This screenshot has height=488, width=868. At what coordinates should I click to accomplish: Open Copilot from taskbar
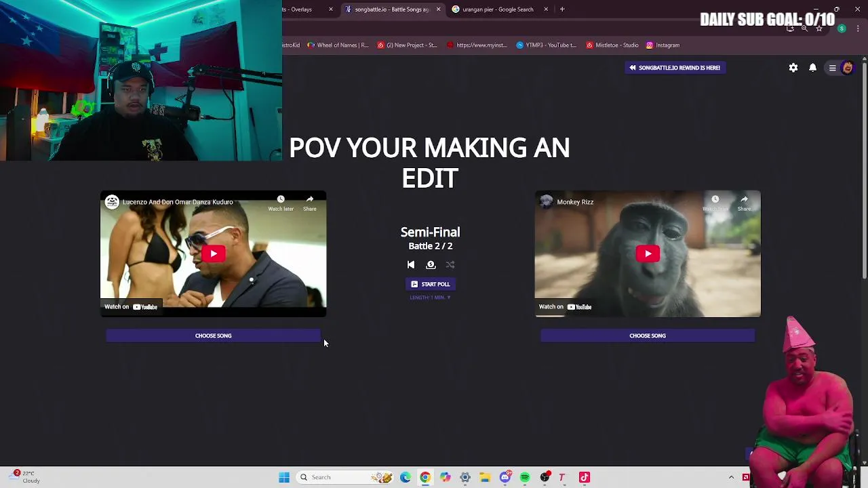click(445, 477)
